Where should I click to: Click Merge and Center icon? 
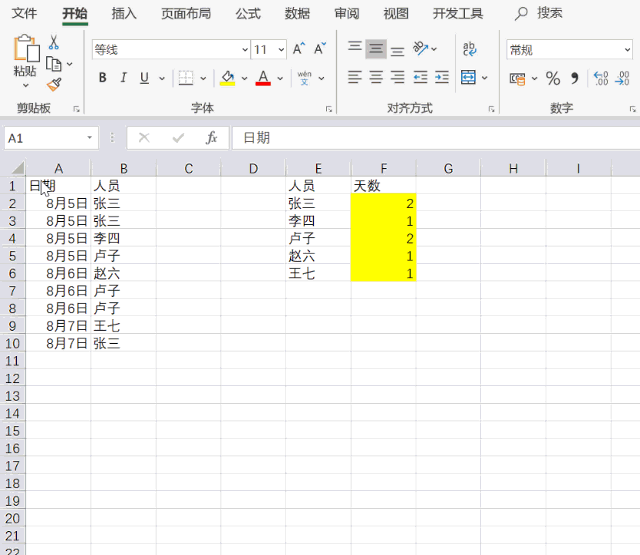(x=468, y=77)
